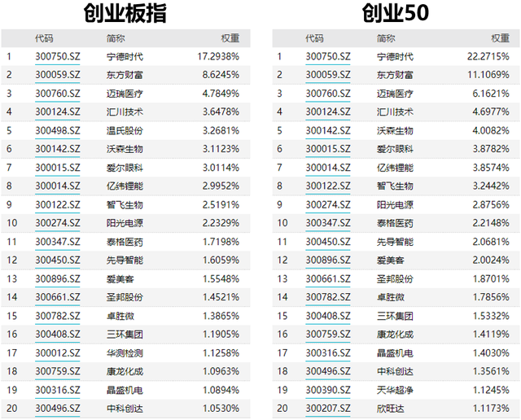521x420 pixels.
Task: Select code 300896.SZ in 创业50 table
Action: click(x=328, y=260)
